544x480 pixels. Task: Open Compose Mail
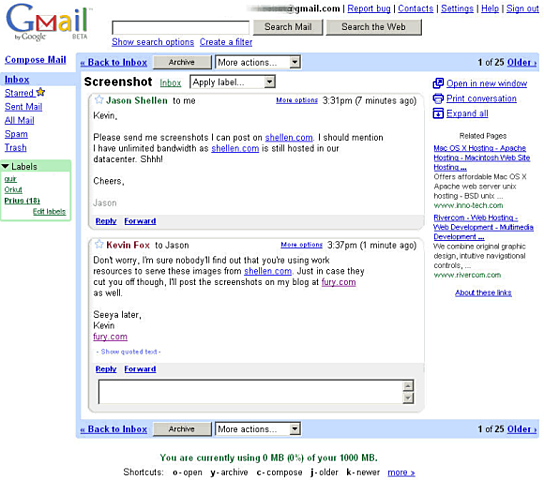click(x=35, y=60)
